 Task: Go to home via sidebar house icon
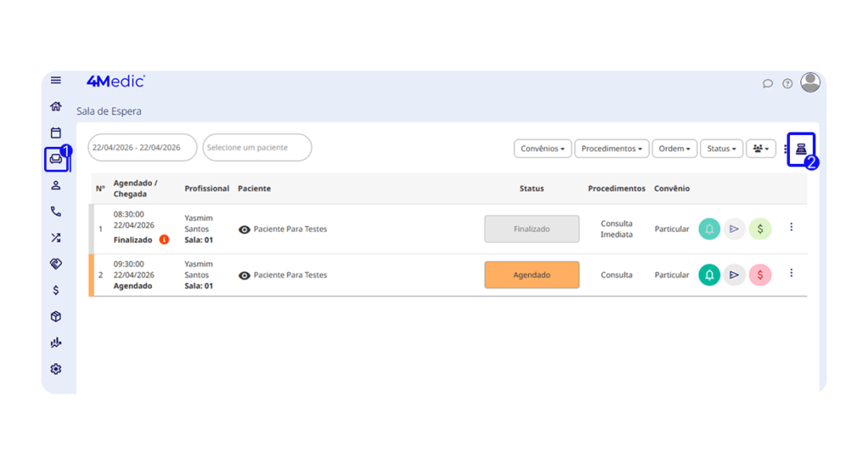point(56,106)
